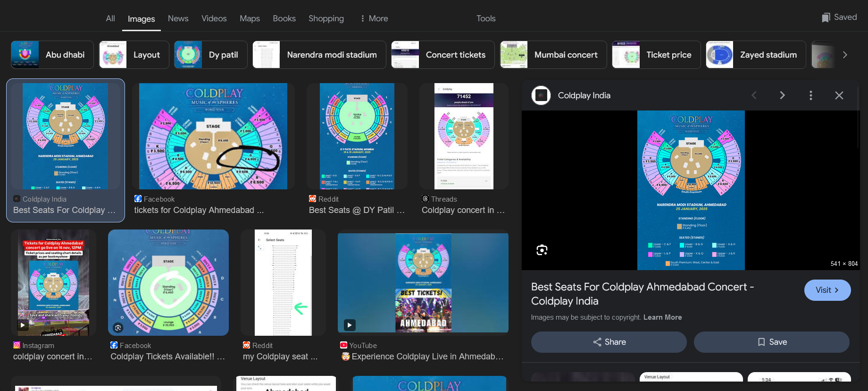The height and width of the screenshot is (391, 868).
Task: Close the Coldplay India preview panel
Action: coord(839,95)
